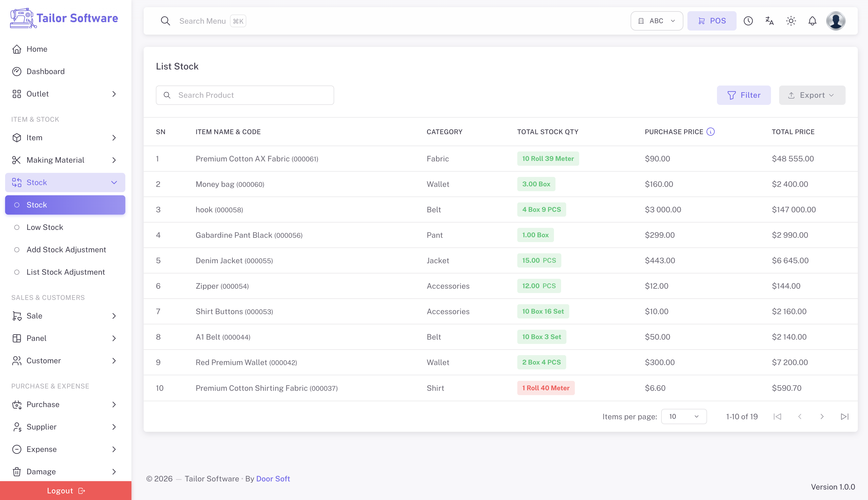Screen dimensions: 868x500
Task: Click the Filter button
Action: pos(744,95)
